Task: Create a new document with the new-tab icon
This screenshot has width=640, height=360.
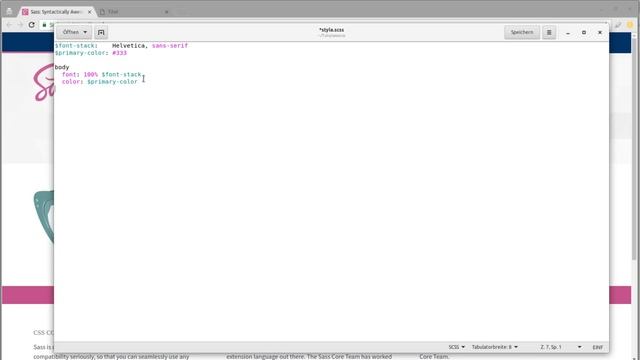Action: tap(101, 32)
